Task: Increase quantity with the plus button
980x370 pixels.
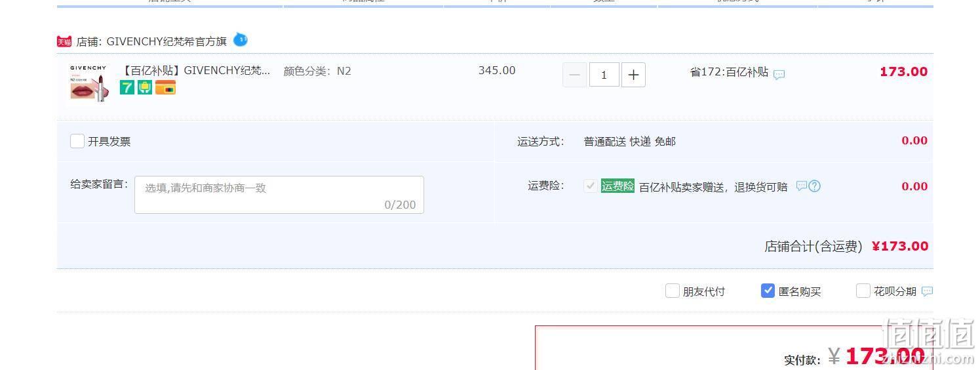Action: click(x=633, y=75)
